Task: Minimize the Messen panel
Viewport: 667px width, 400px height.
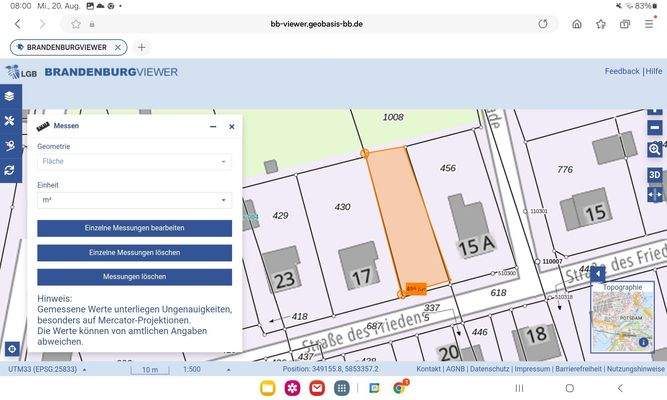Action: (212, 127)
